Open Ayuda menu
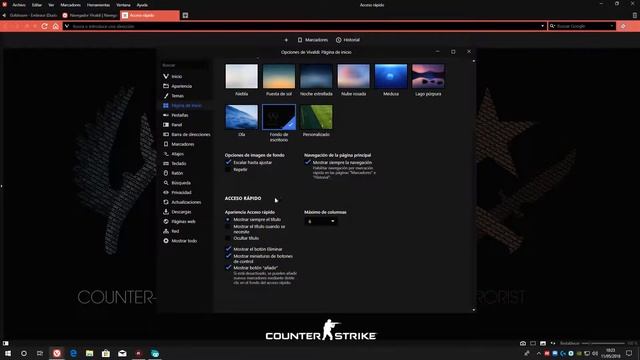This screenshot has width=640, height=360. pos(142,5)
